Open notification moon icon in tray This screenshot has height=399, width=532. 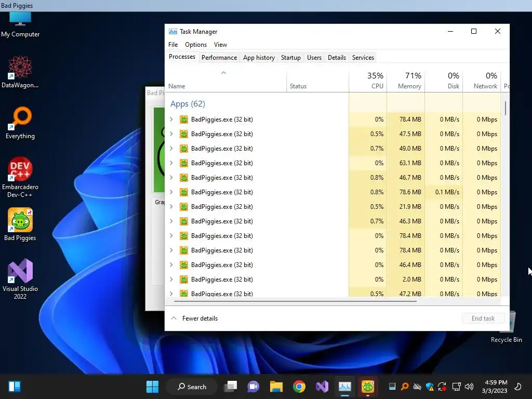(x=518, y=387)
